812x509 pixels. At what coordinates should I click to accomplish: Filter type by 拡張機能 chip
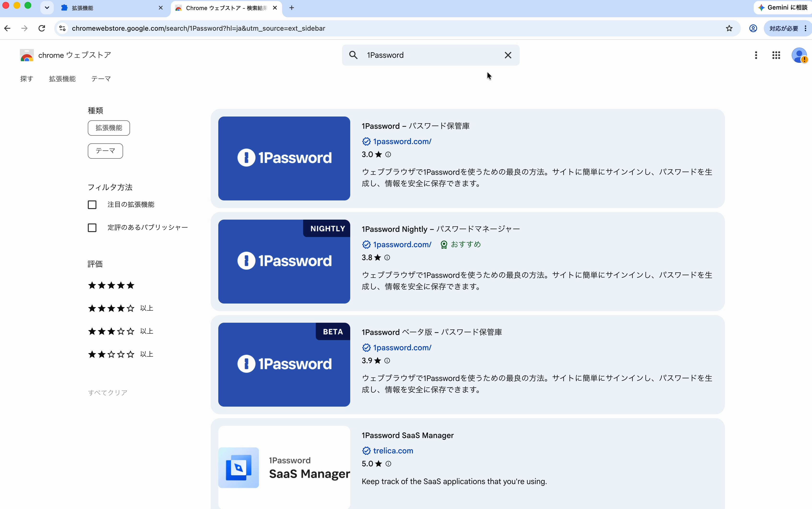pos(109,128)
